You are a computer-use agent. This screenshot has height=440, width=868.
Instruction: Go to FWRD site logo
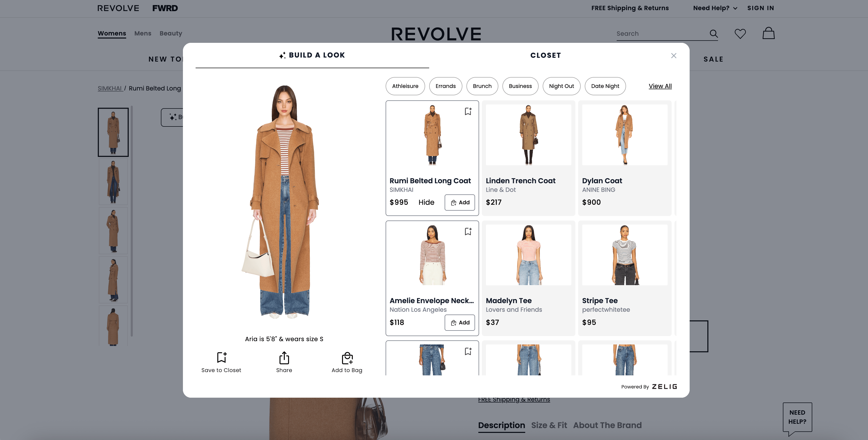[x=165, y=8]
